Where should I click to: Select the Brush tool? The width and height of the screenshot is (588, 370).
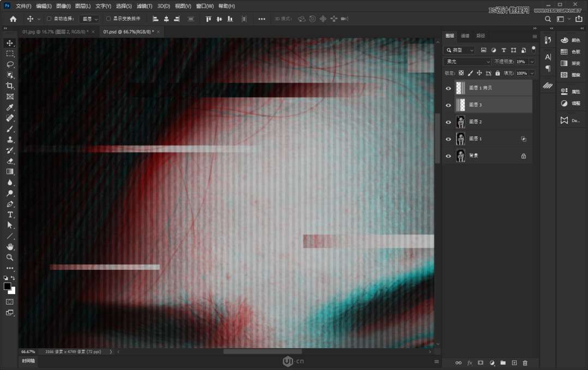point(9,129)
